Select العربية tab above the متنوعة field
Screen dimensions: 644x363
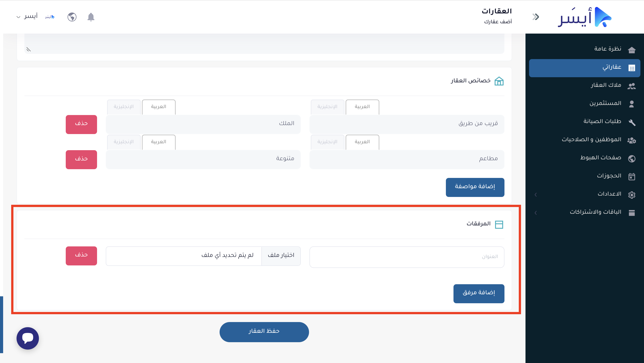coord(159,142)
